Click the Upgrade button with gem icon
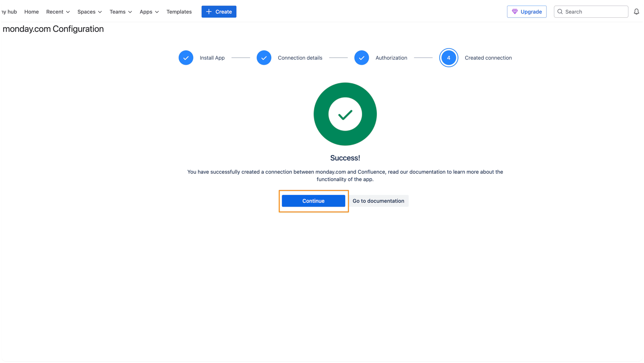The height and width of the screenshot is (363, 644). click(x=527, y=12)
